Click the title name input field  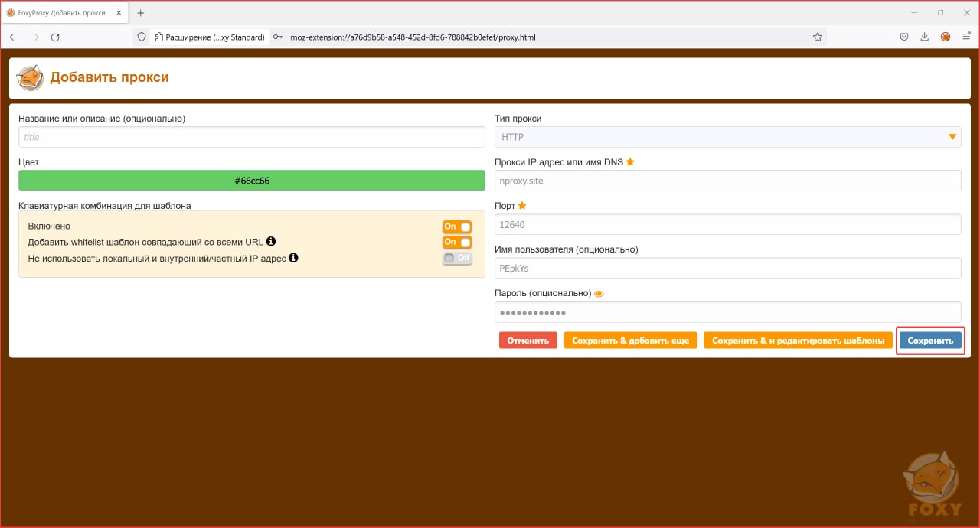tap(252, 137)
